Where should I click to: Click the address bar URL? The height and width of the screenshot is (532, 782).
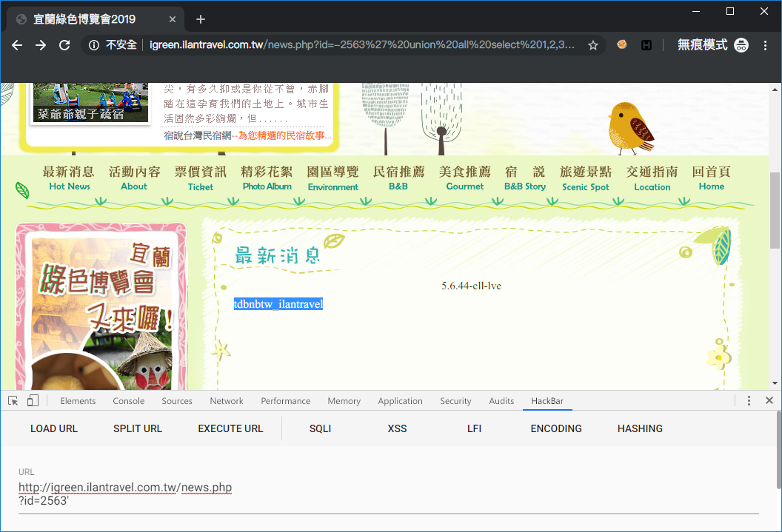click(x=362, y=45)
